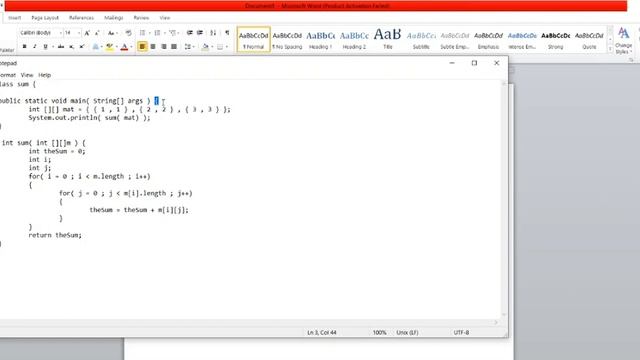Toggle Show/Hide paragraph marks
This screenshot has height=360, width=640.
tap(227, 33)
